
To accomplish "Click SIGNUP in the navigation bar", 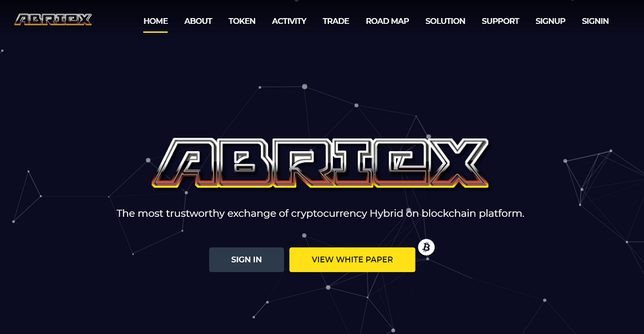I will (551, 21).
